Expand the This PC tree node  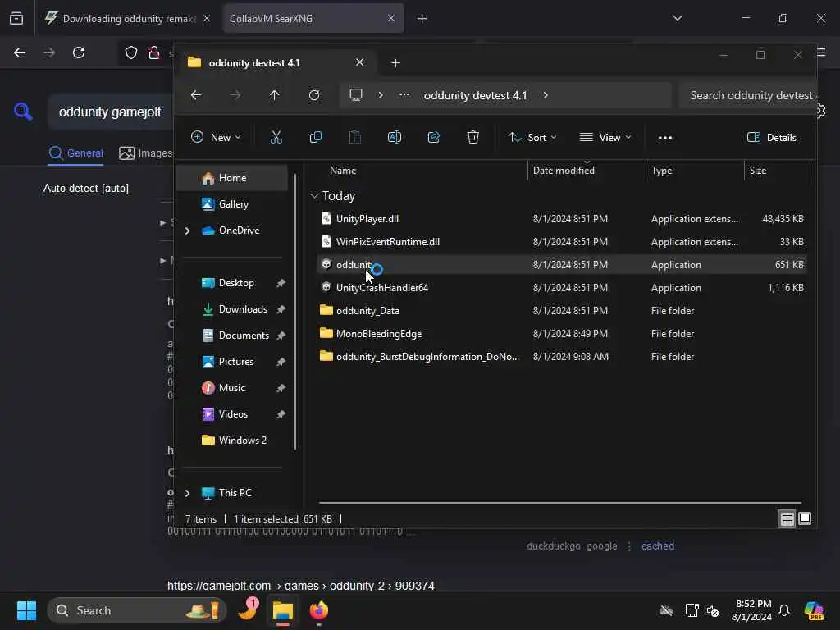[188, 493]
